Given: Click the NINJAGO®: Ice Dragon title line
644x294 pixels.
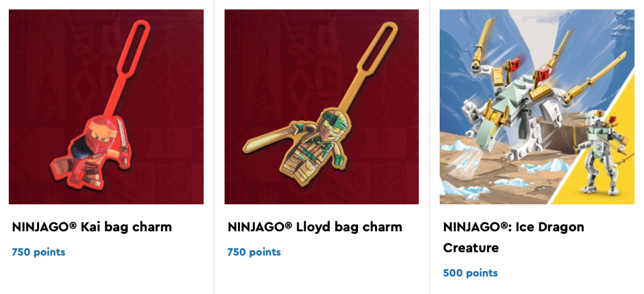Looking at the screenshot, I should pos(513,227).
